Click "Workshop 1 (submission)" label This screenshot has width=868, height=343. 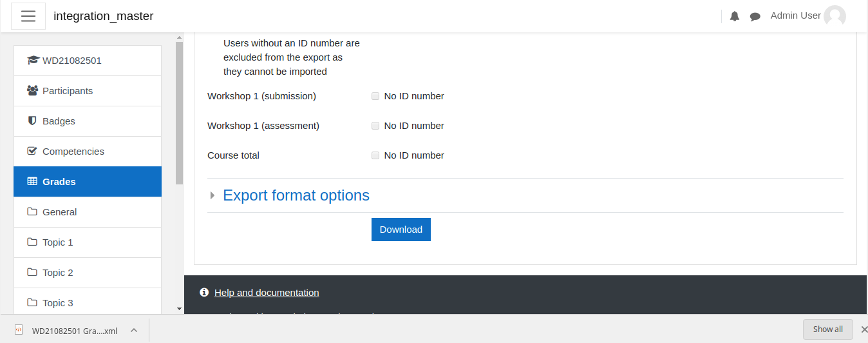[261, 96]
